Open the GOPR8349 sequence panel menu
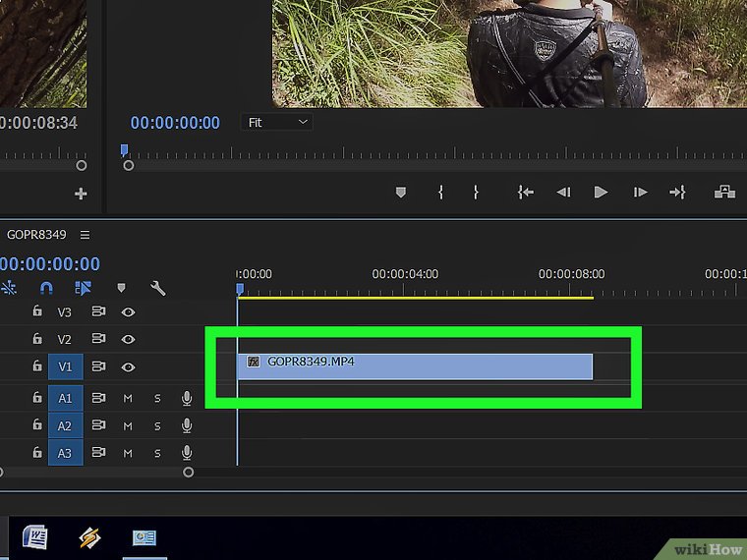The image size is (747, 560). (x=85, y=235)
